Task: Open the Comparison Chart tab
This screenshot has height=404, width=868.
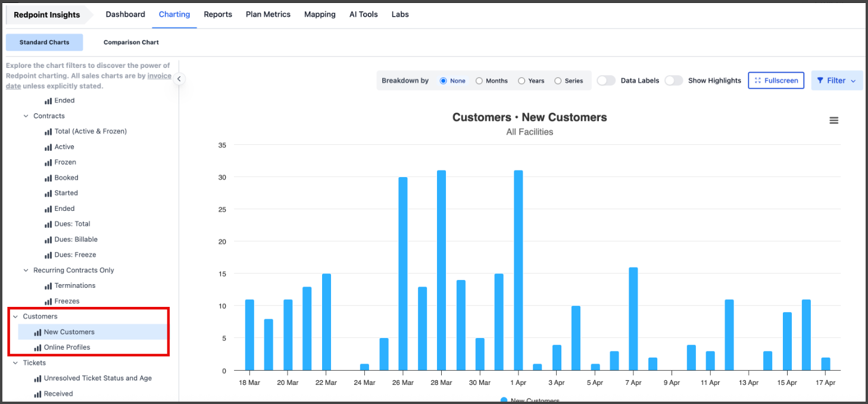Action: [x=131, y=42]
